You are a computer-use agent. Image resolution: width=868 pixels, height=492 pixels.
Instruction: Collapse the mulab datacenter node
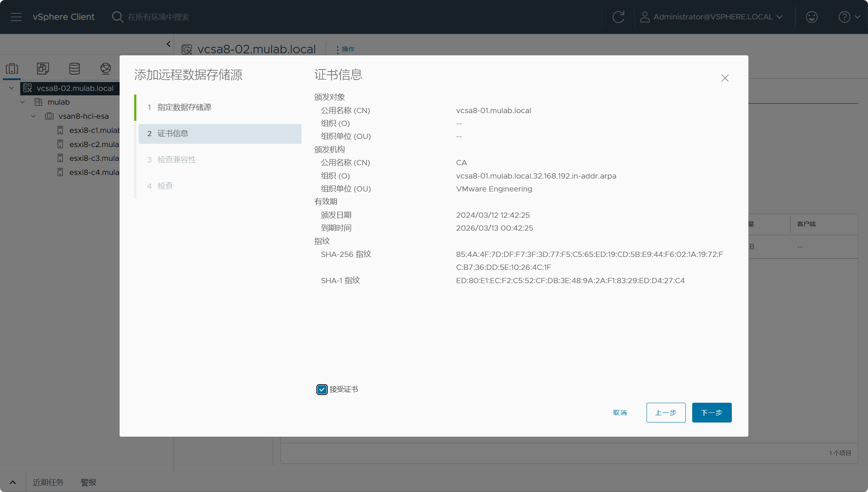pyautogui.click(x=23, y=102)
